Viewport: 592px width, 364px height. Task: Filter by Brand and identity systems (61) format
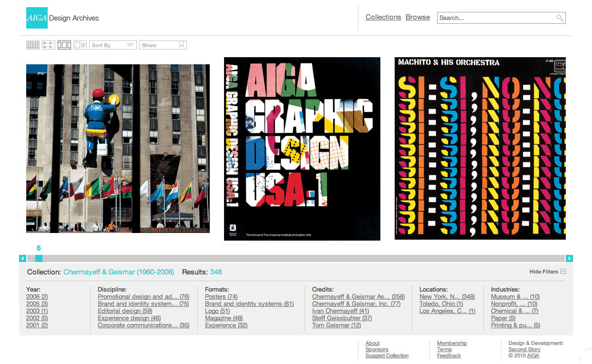(x=249, y=304)
